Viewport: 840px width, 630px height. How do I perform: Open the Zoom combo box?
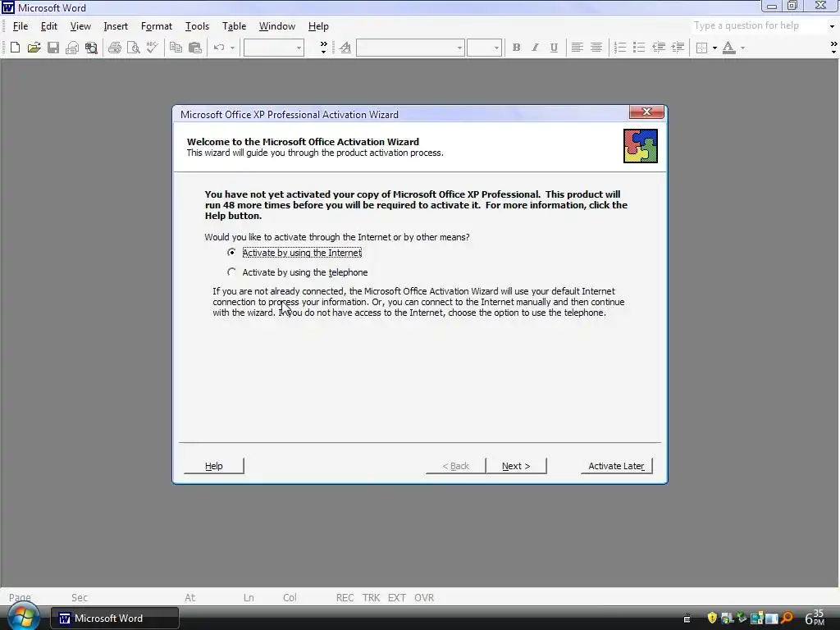274,48
